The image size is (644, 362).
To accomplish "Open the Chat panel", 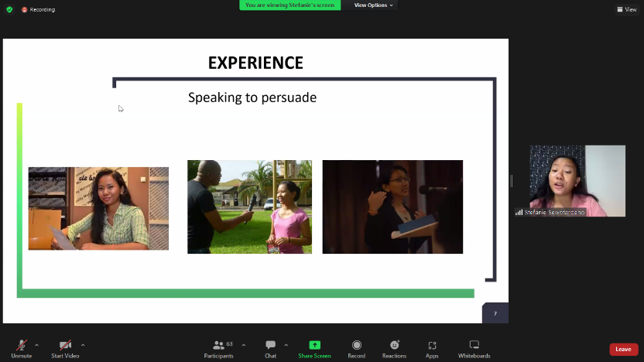I will tap(270, 345).
